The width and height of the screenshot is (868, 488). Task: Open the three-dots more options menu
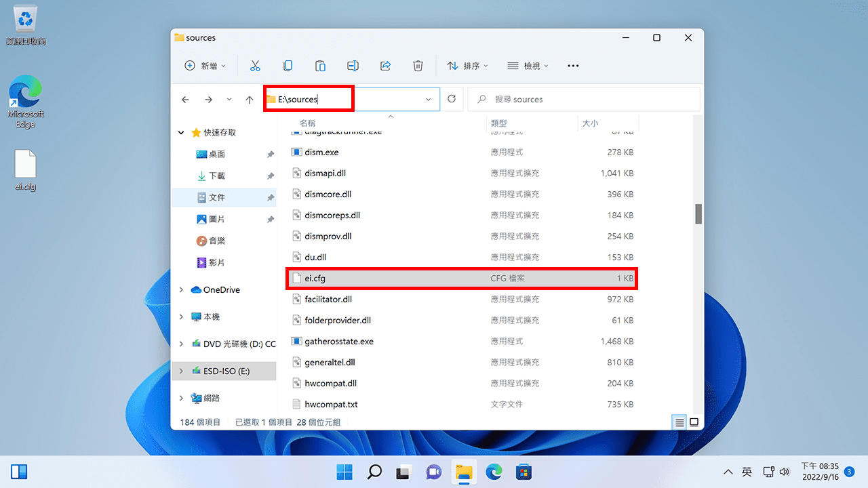coord(573,66)
